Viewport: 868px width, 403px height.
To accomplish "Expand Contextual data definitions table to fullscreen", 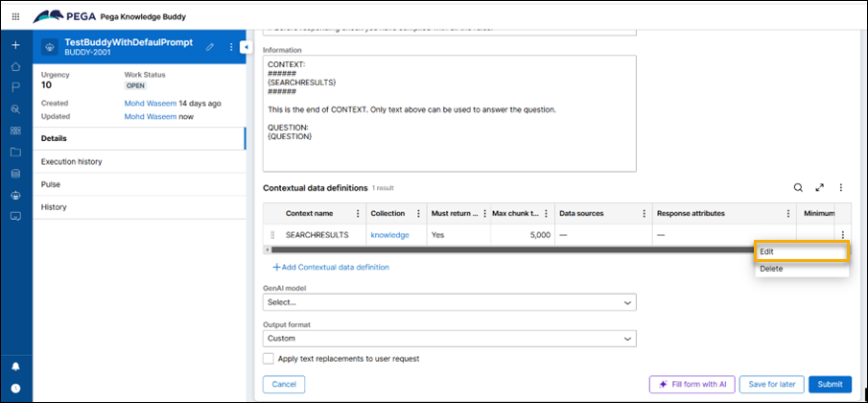I will (x=820, y=188).
